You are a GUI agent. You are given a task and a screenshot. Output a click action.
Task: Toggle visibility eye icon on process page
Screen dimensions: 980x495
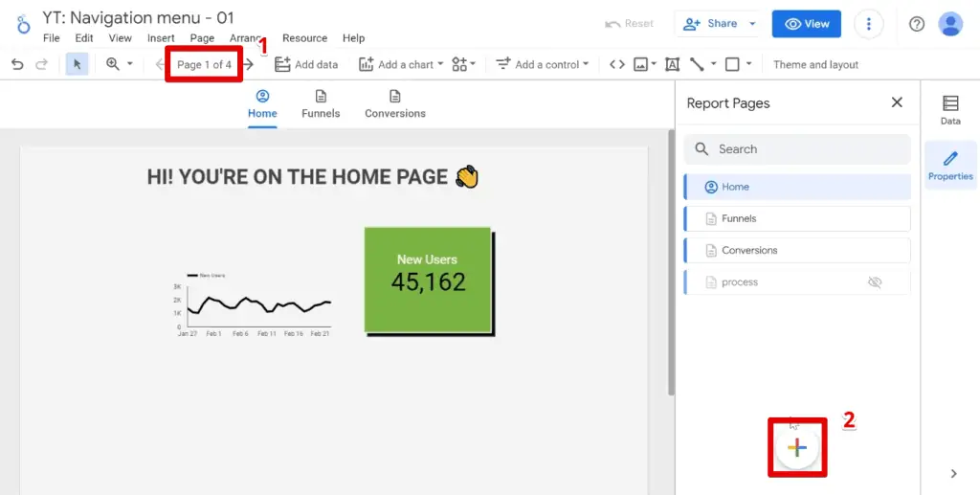pyautogui.click(x=875, y=282)
